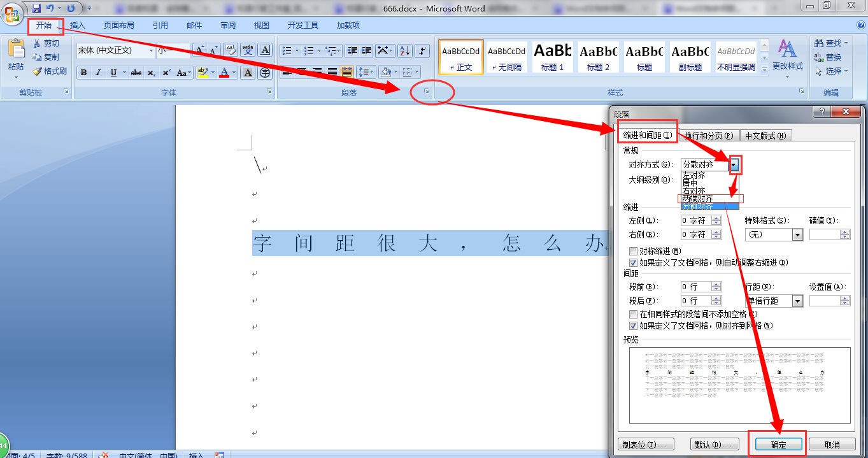Click the 制表位 tabs button
This screenshot has width=868, height=458.
pyautogui.click(x=647, y=445)
